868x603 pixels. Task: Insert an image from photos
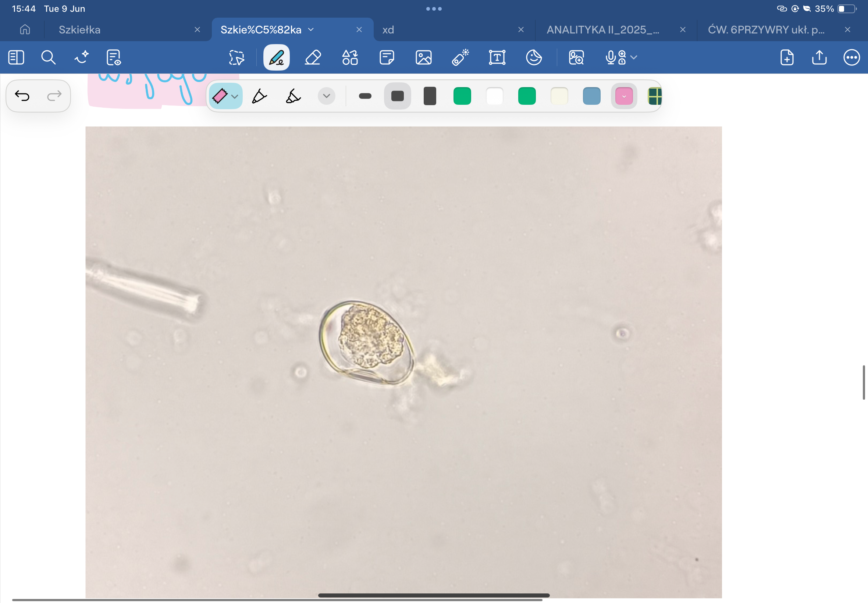(424, 57)
